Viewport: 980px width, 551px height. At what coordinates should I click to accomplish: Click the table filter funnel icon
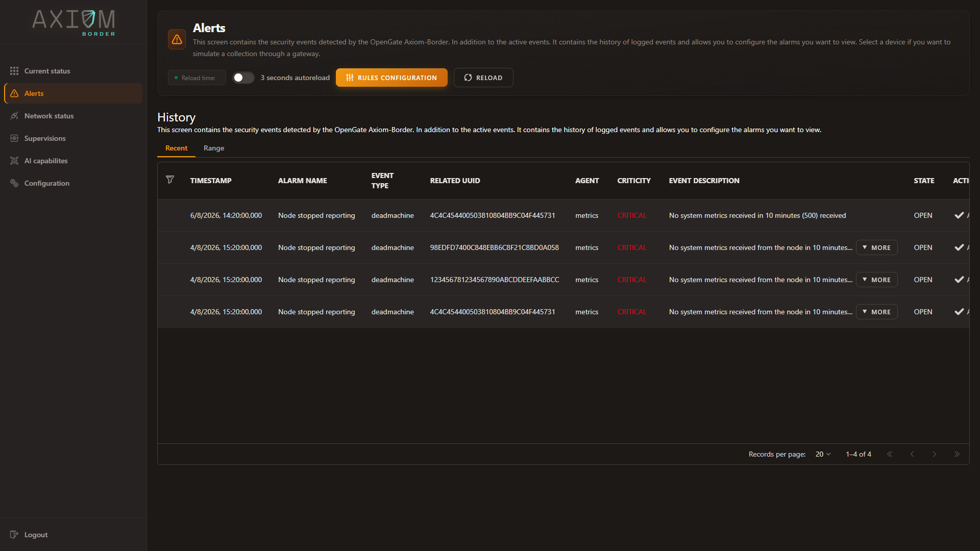tap(170, 180)
